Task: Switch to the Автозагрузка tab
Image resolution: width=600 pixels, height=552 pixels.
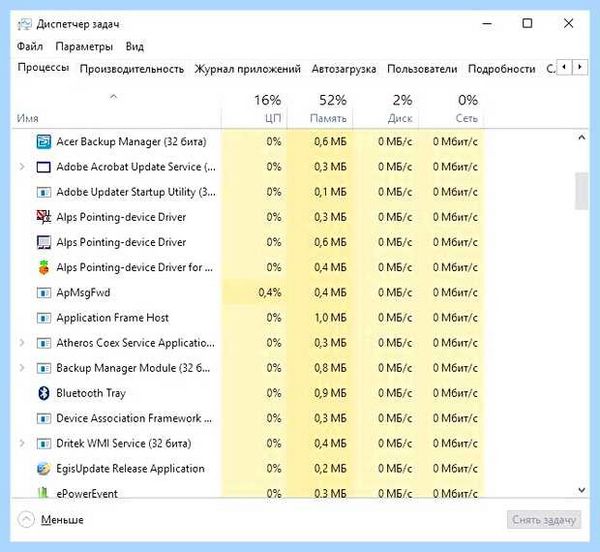Action: tap(344, 69)
